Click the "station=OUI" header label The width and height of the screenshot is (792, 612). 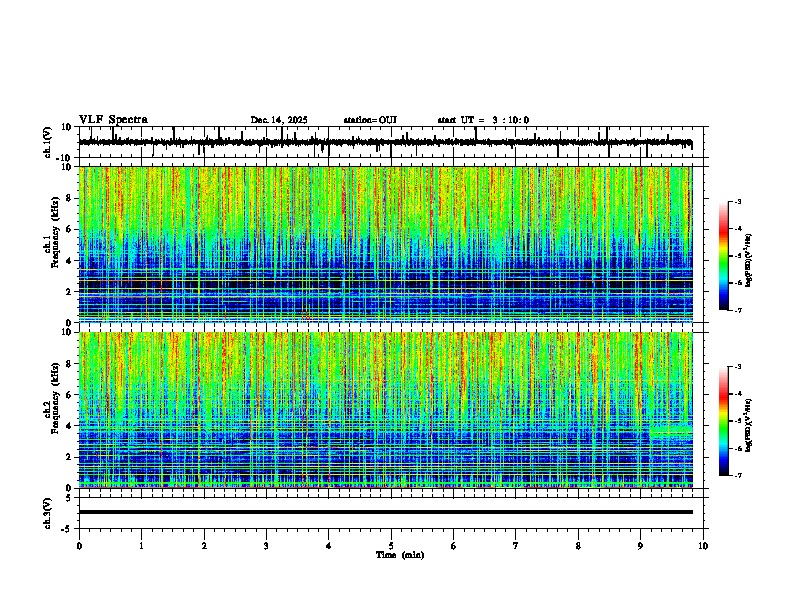pos(370,120)
